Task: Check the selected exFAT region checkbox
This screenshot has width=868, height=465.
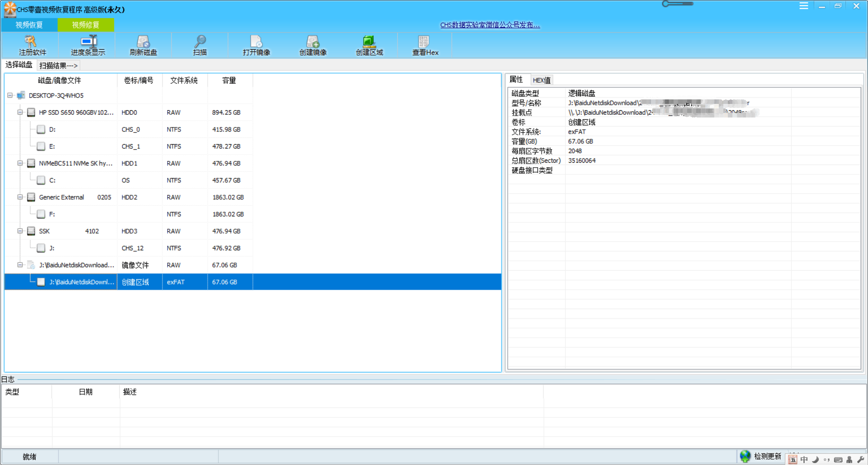Action: [x=41, y=282]
